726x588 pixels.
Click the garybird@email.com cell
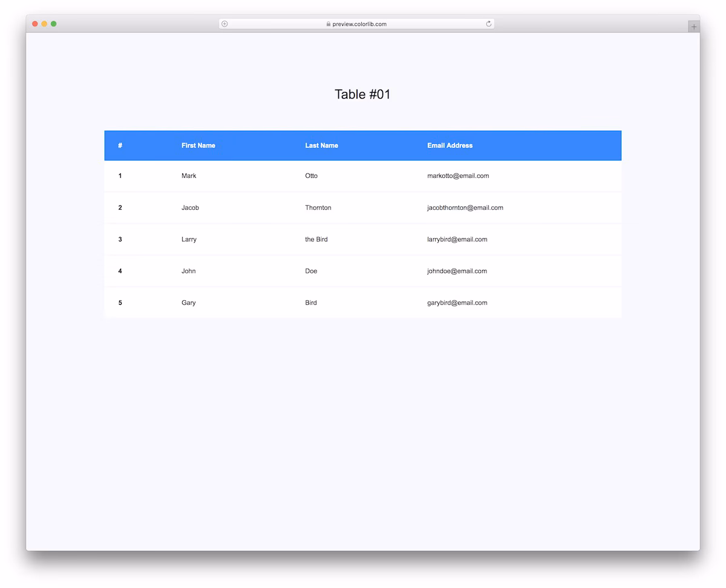pyautogui.click(x=457, y=303)
